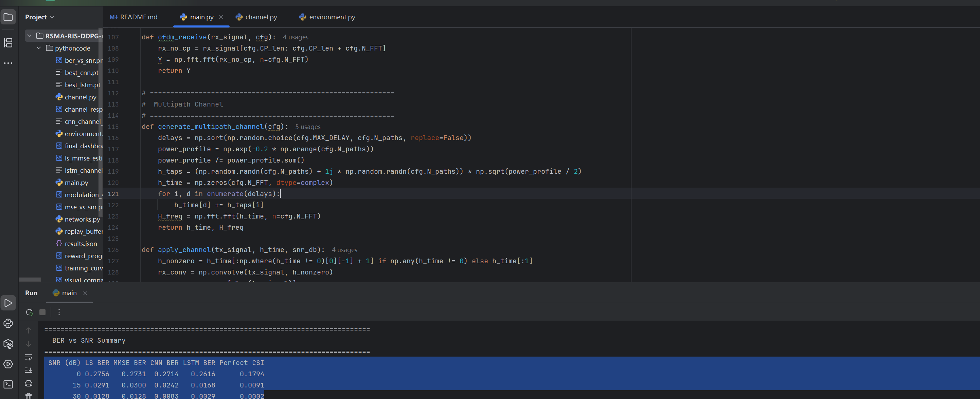Open the Services tool window icon
Image resolution: width=980 pixels, height=399 pixels.
pos(8,364)
